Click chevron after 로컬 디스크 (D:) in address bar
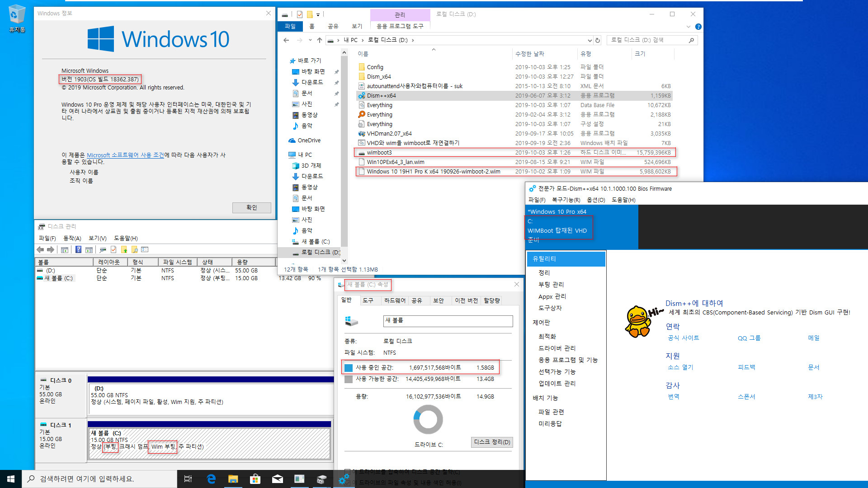This screenshot has height=488, width=868. [x=413, y=40]
